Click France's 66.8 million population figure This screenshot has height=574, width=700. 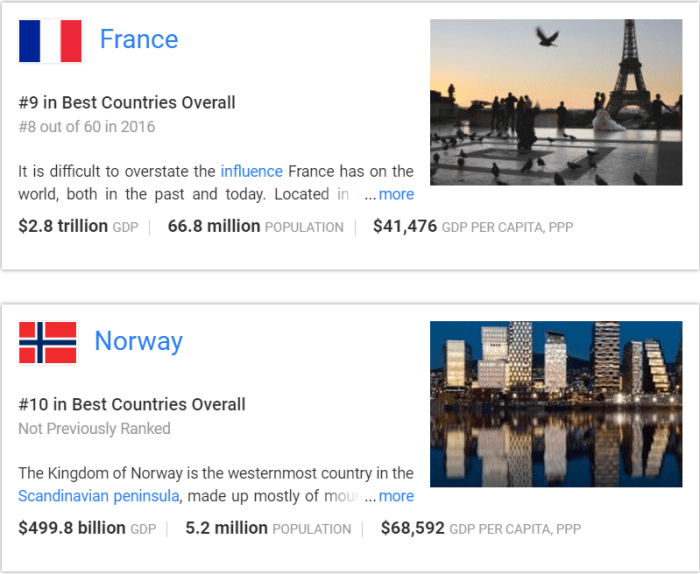(214, 226)
